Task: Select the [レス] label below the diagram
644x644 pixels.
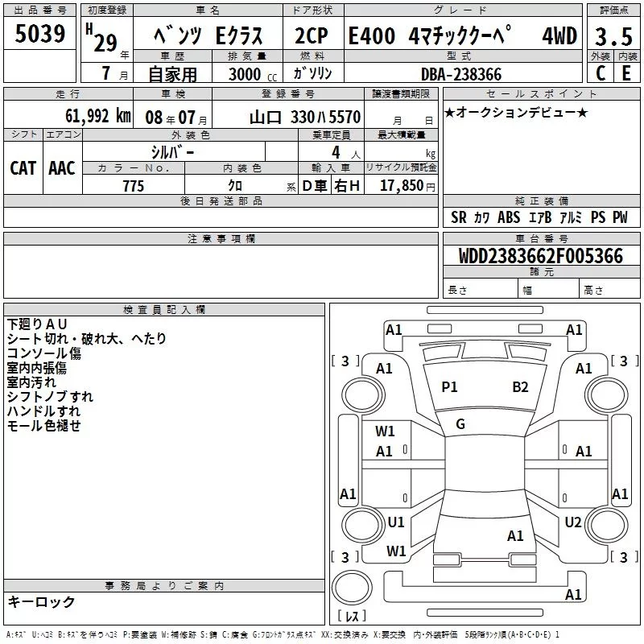Action: tap(352, 617)
